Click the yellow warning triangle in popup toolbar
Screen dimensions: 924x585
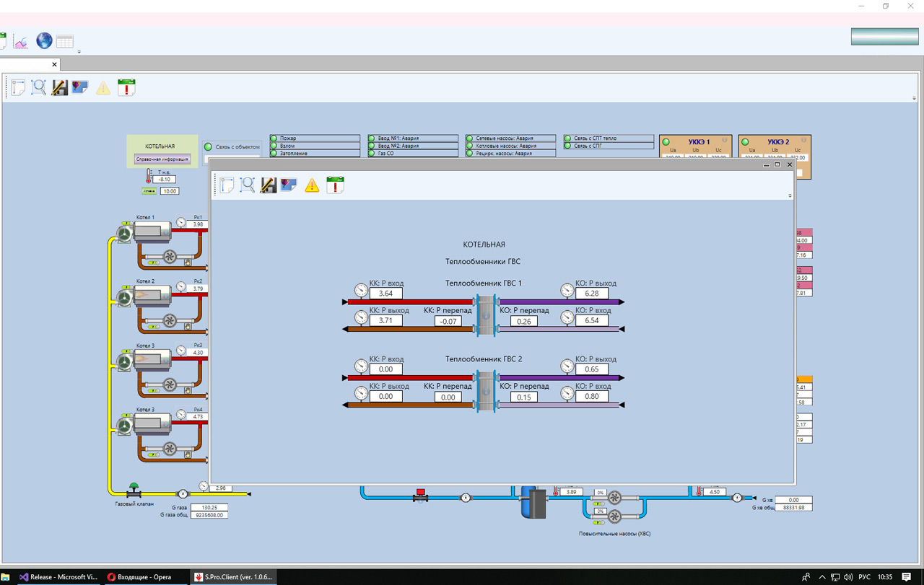pos(312,185)
